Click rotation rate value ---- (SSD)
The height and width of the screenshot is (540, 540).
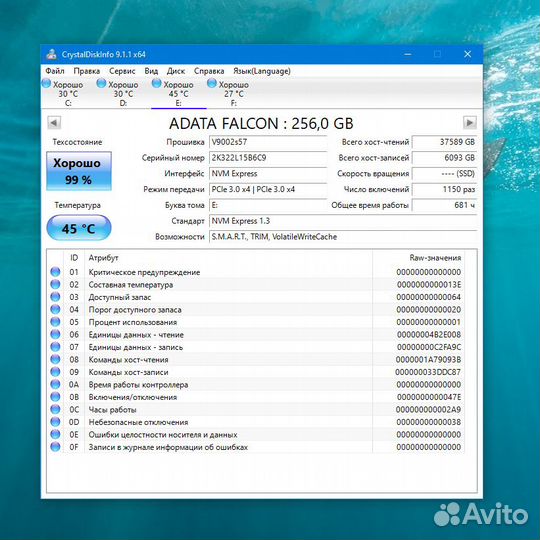pyautogui.click(x=445, y=174)
